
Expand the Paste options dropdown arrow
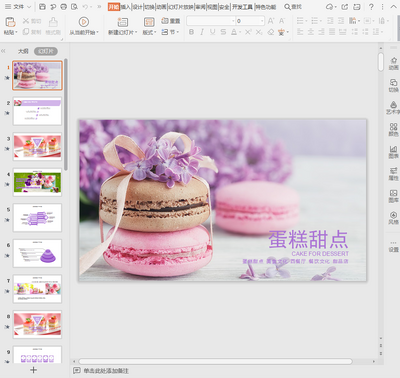coord(16,32)
